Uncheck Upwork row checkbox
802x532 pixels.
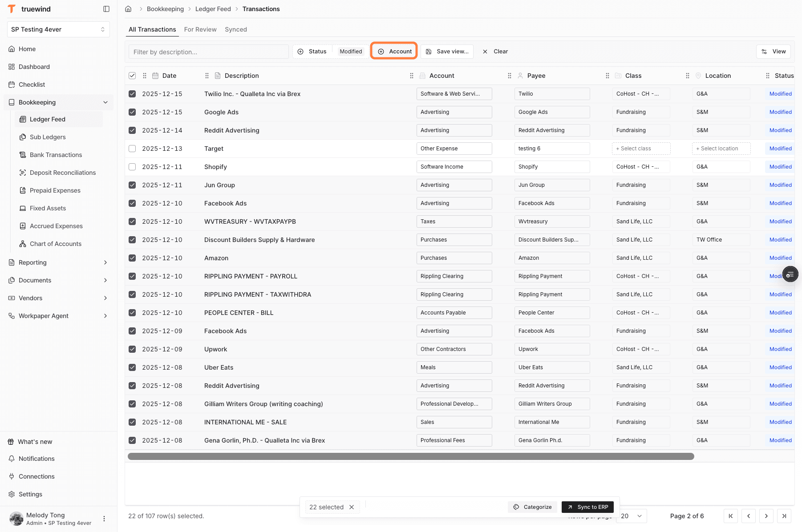pyautogui.click(x=132, y=349)
